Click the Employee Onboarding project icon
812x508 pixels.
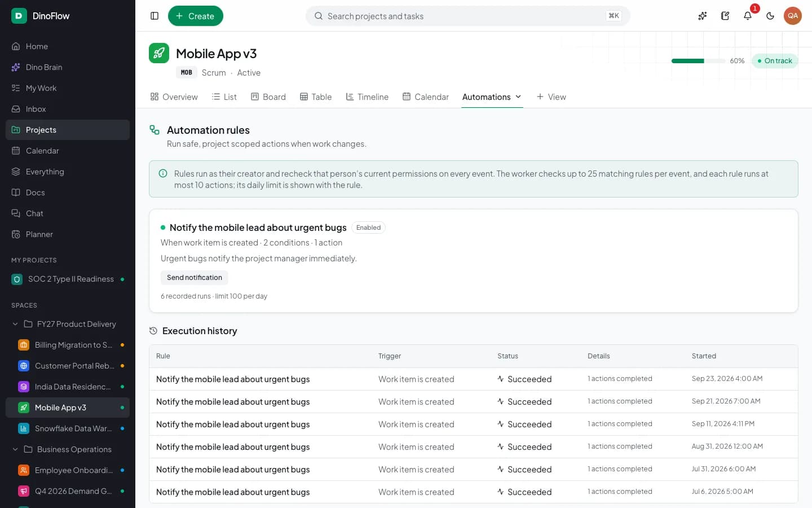(x=24, y=470)
